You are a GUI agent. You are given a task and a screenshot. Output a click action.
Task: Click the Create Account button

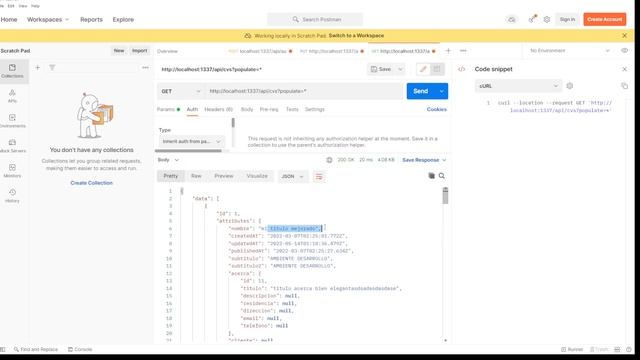[x=605, y=19]
